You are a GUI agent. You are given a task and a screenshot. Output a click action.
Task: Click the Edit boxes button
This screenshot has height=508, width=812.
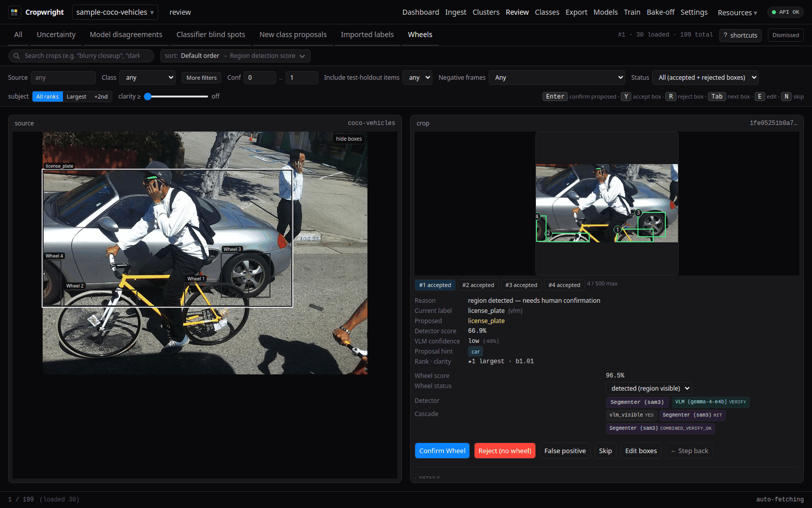click(x=641, y=451)
